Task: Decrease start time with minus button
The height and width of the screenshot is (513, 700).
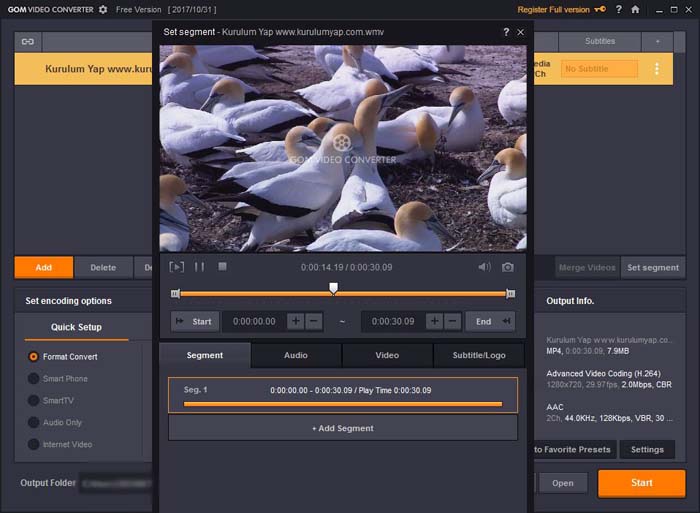Action: (x=314, y=321)
